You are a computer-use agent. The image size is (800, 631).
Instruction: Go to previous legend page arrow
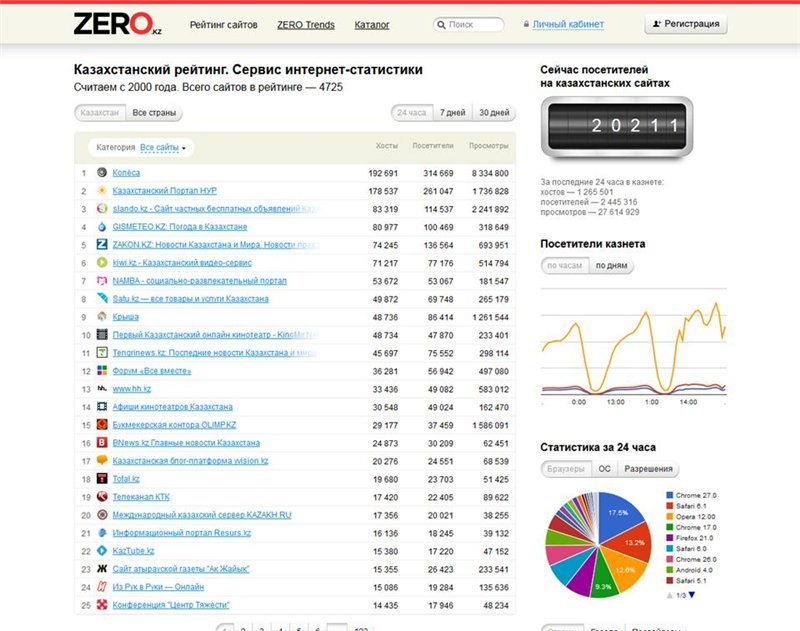(x=669, y=595)
